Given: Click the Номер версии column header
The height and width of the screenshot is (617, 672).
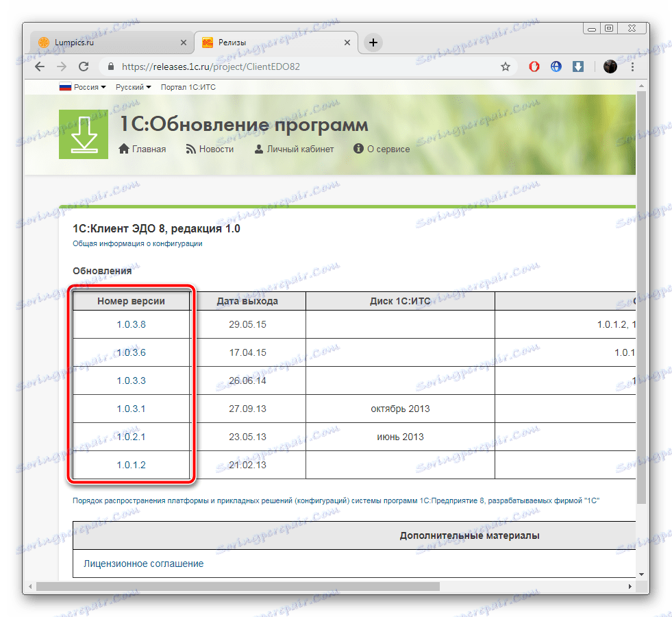Looking at the screenshot, I should click(x=131, y=301).
